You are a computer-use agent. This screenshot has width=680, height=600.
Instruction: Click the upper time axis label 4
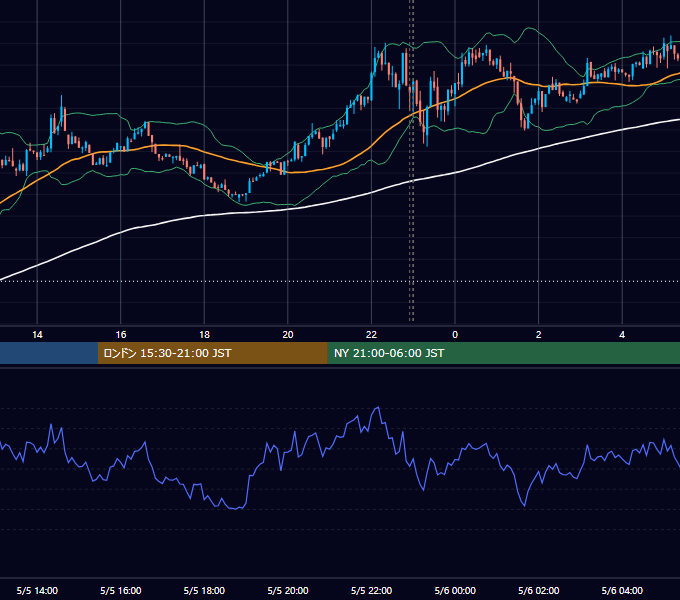(x=622, y=335)
